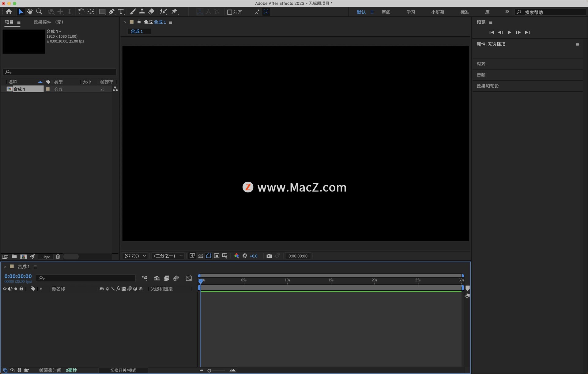Click the trash delete icon in Project panel
Screen dimensions: 588x374
point(58,257)
